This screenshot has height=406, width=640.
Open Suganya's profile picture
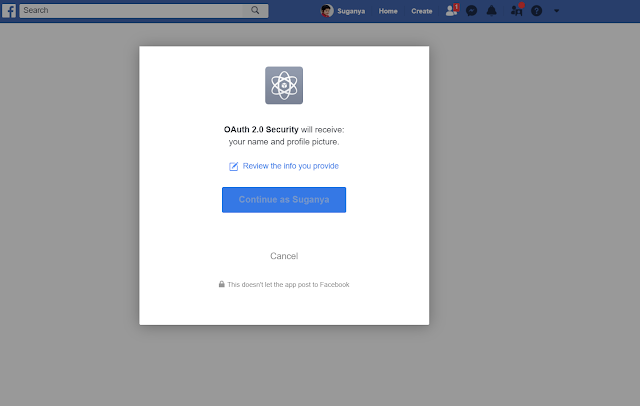(327, 11)
